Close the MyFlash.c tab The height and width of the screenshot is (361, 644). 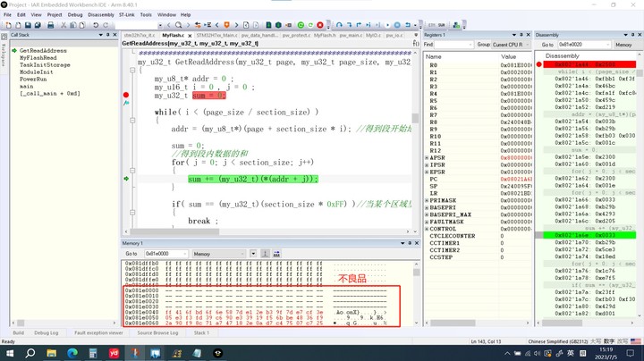coord(190,36)
